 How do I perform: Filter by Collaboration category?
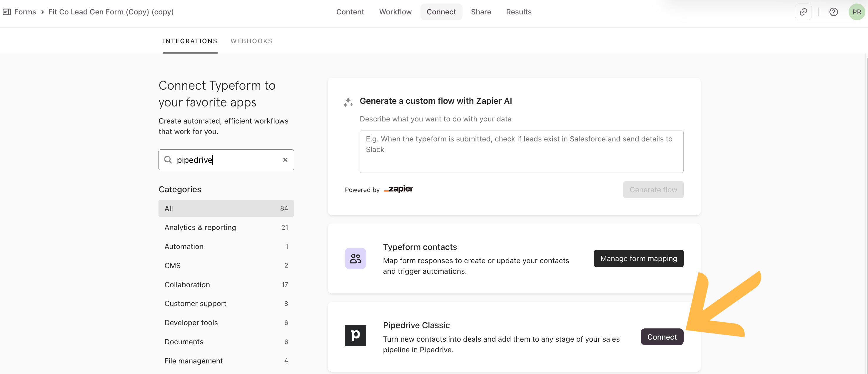point(226,285)
